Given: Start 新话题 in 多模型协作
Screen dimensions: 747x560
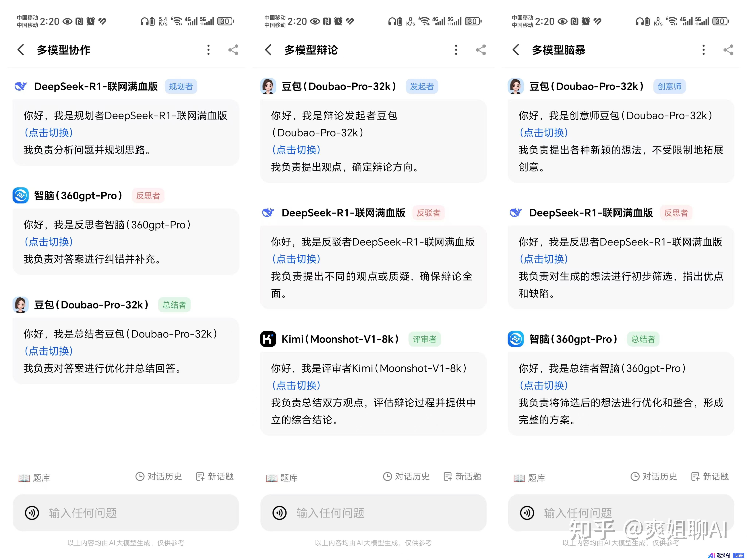Looking at the screenshot, I should coord(215,477).
